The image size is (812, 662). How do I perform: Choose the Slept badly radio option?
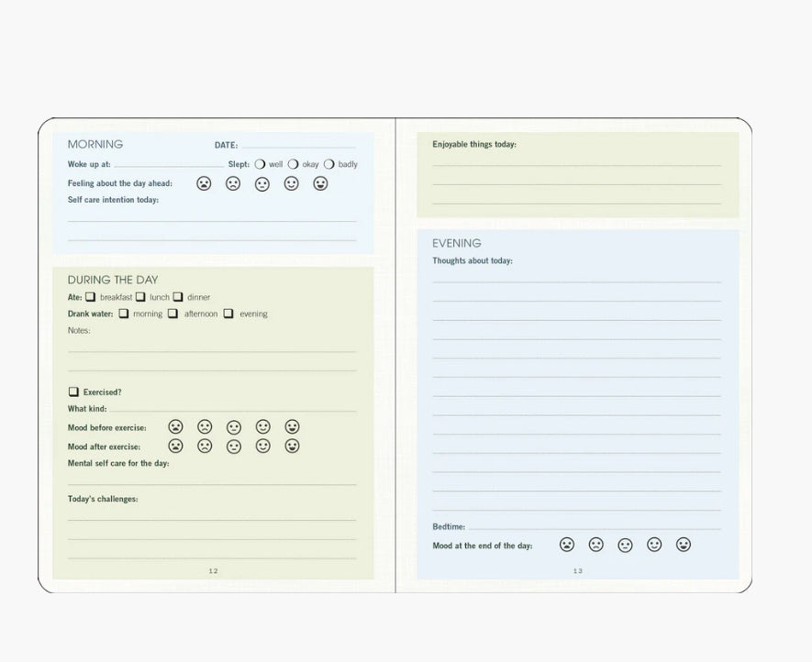[328, 164]
